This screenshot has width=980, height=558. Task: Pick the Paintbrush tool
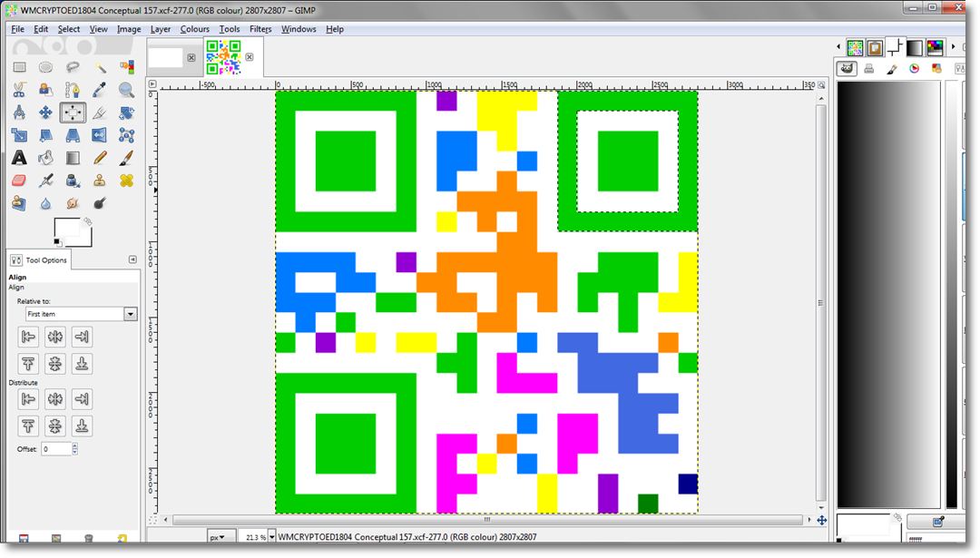click(x=127, y=158)
